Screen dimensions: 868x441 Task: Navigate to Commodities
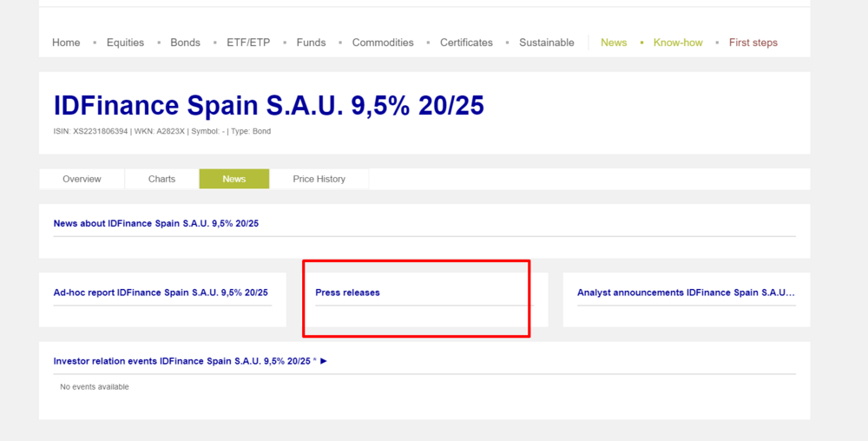[x=383, y=43]
